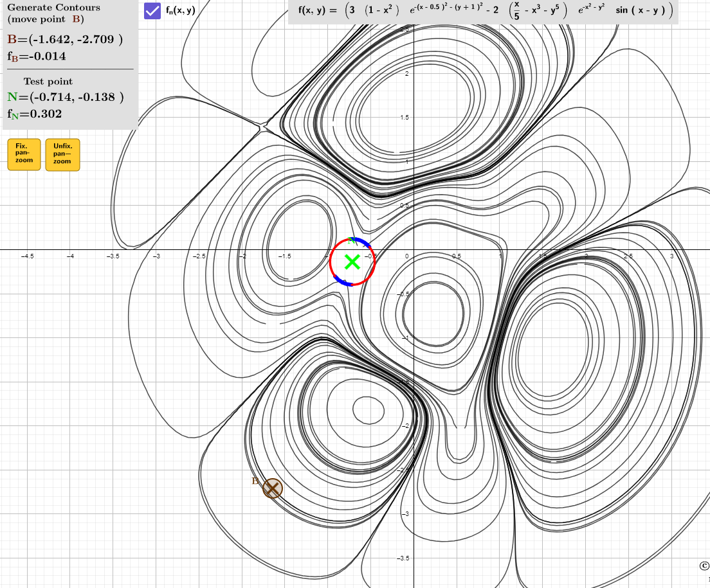Viewport: 710px width, 588px height.
Task: Click the fₙ(x, y) checkbox label
Action: click(x=181, y=11)
